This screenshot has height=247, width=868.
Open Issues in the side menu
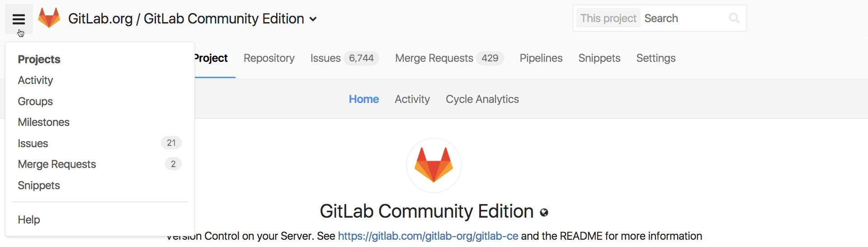pyautogui.click(x=33, y=144)
